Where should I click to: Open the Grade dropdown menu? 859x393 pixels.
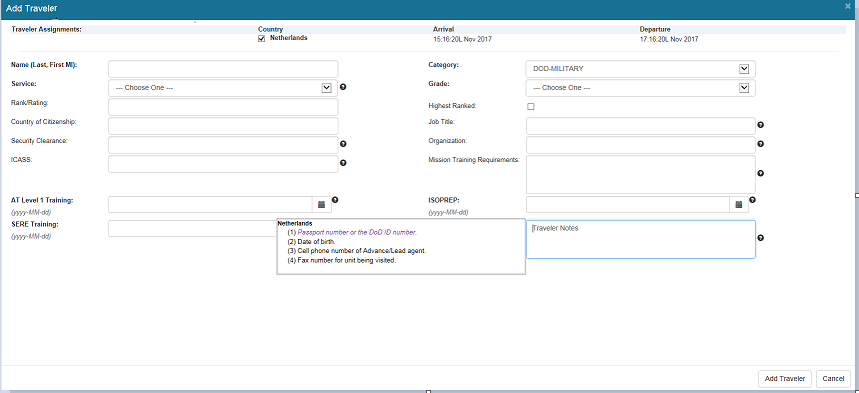click(x=640, y=88)
